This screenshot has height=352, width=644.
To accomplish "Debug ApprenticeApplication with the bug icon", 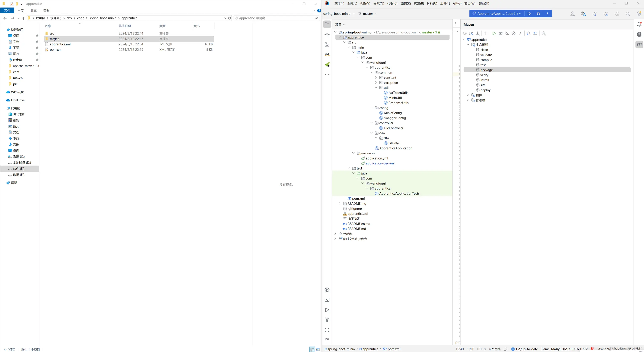I will (x=538, y=14).
